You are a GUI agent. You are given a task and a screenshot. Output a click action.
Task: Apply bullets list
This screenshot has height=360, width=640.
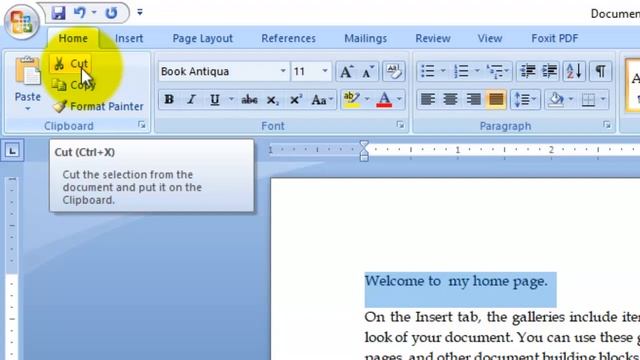click(x=427, y=71)
